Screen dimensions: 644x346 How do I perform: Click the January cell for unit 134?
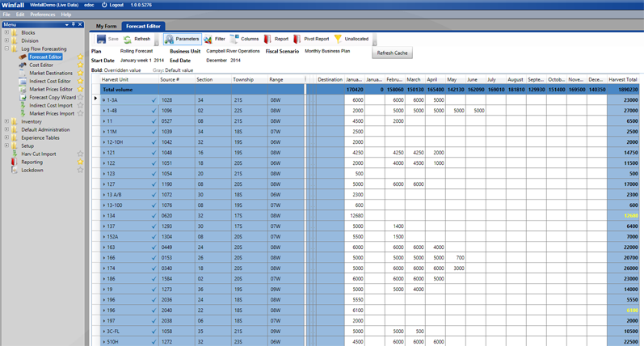point(355,216)
